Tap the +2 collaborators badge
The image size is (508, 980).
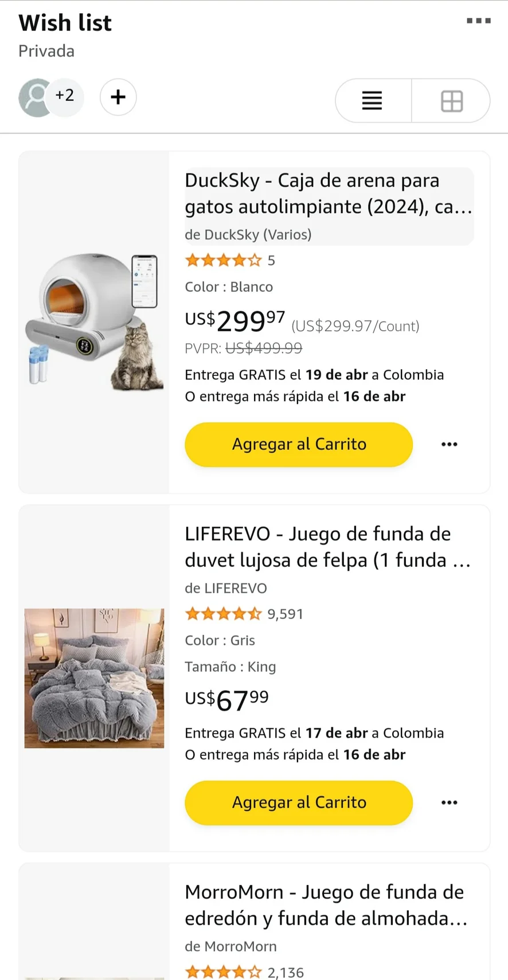(65, 96)
